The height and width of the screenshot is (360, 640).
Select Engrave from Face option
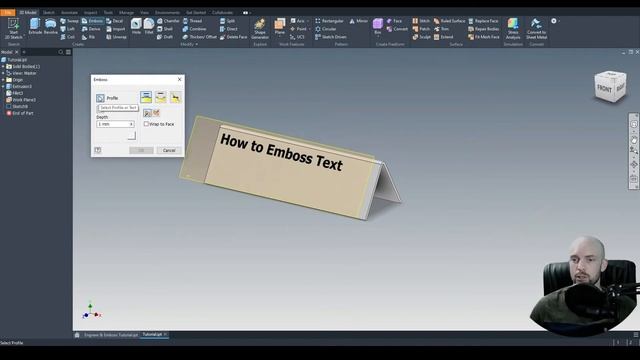point(161,97)
